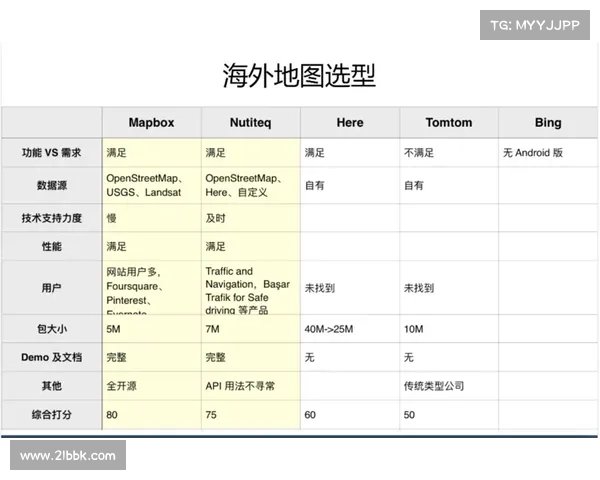The image size is (600, 480).
Task: Select the 'Bing' column header
Action: click(x=548, y=122)
